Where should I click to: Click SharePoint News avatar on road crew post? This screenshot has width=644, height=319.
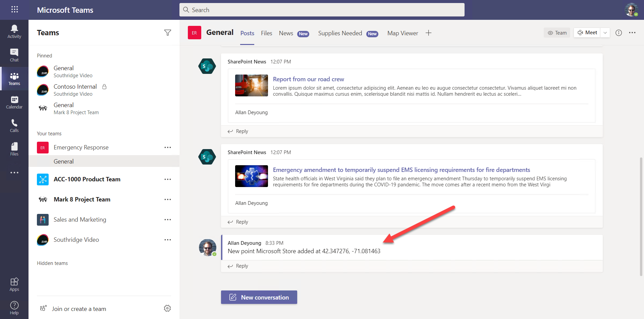pos(207,66)
